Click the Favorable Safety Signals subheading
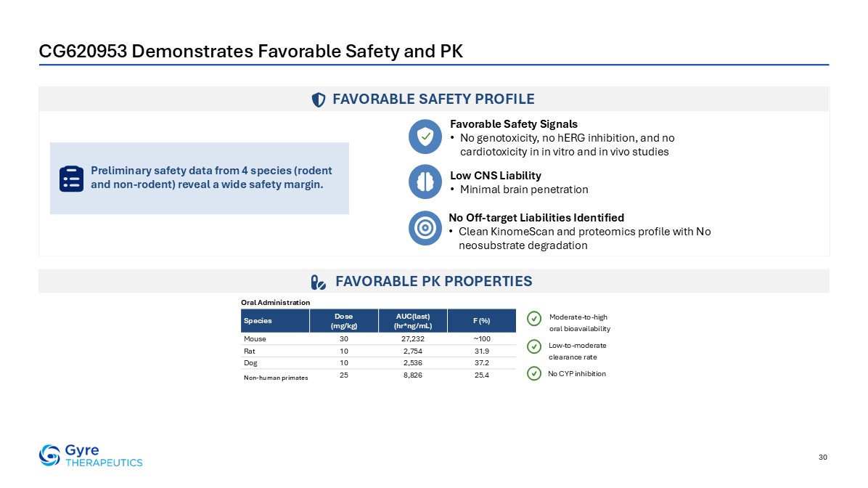The image size is (868, 488). 514,124
